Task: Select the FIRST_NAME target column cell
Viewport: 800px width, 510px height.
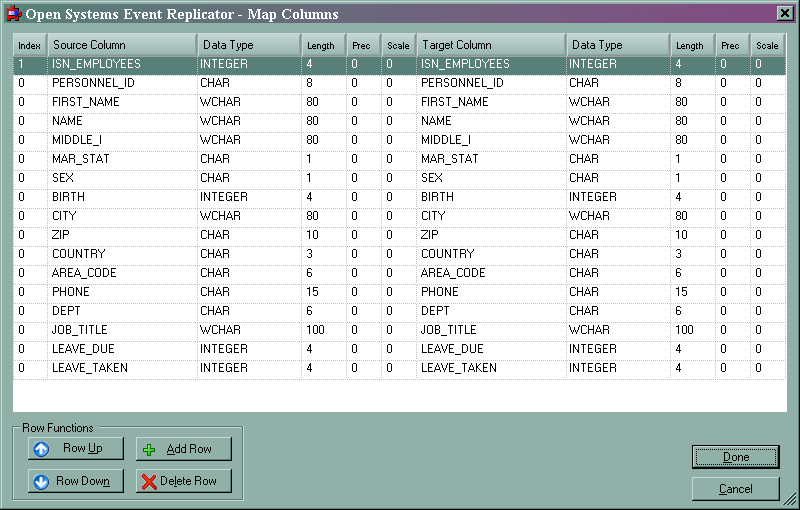Action: tap(455, 102)
